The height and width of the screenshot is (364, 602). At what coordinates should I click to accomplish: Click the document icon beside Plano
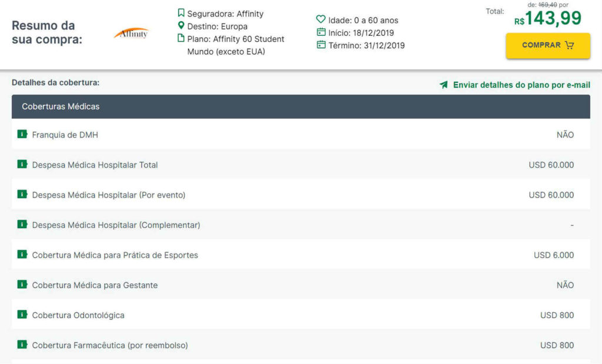click(x=181, y=38)
